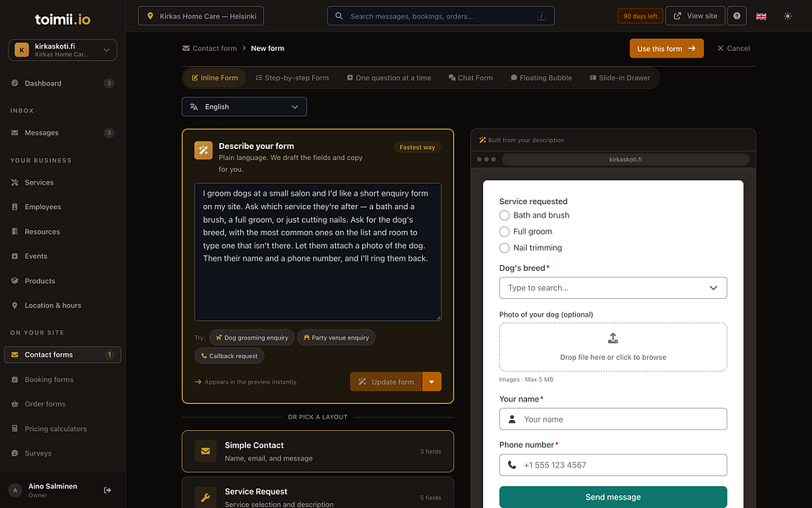This screenshot has width=812, height=508.
Task: Click the file upload arrow icon
Action: [612, 338]
